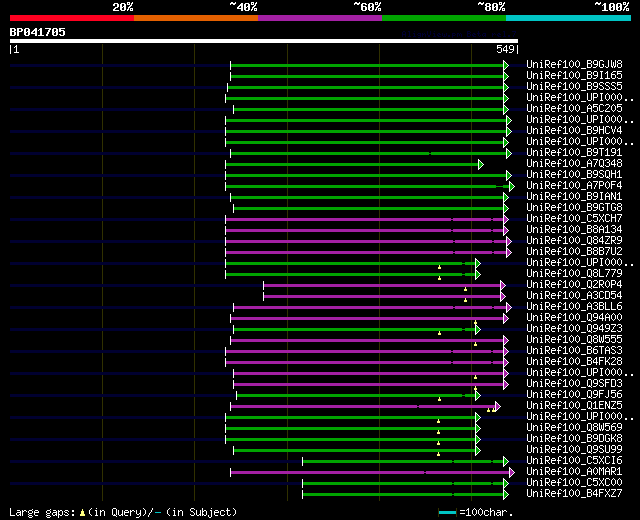Select the UniRef100_Q9FJ56 label
The image size is (640, 520).
[574, 394]
